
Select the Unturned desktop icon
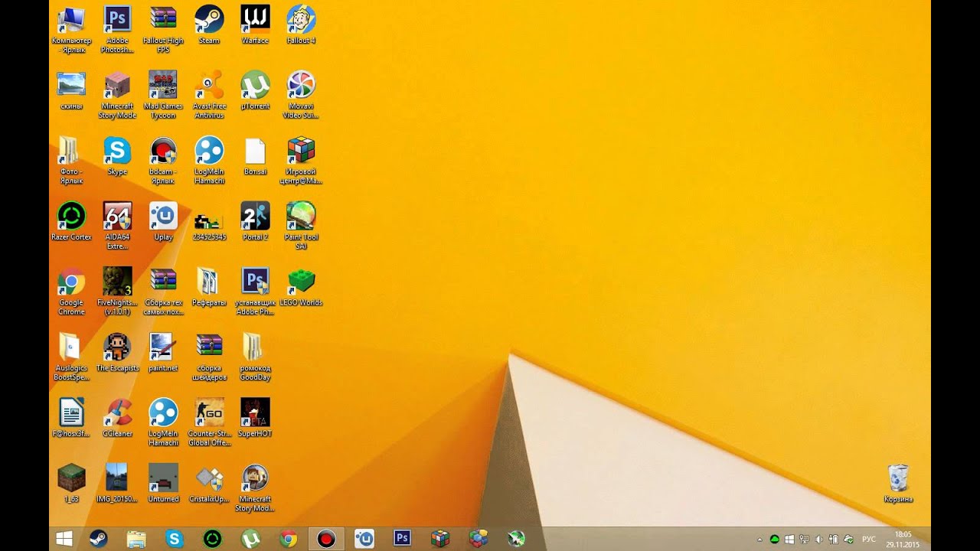[x=163, y=484]
